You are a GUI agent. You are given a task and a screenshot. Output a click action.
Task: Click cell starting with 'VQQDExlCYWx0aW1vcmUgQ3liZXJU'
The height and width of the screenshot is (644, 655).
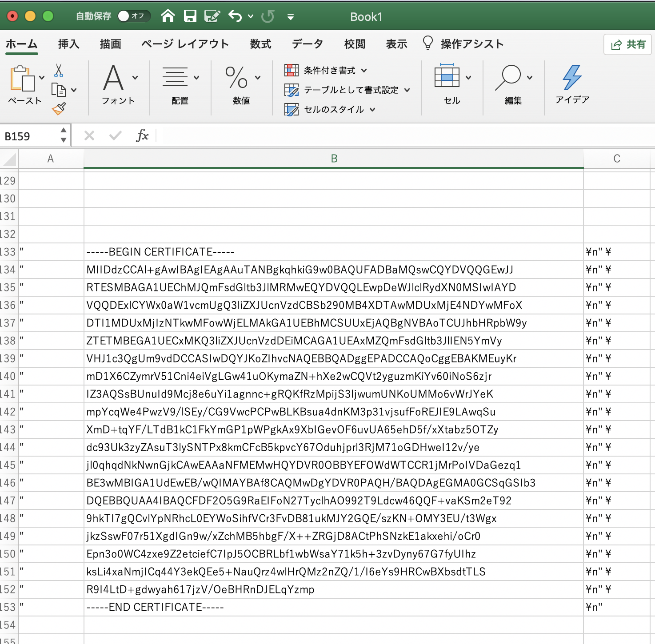click(x=334, y=305)
